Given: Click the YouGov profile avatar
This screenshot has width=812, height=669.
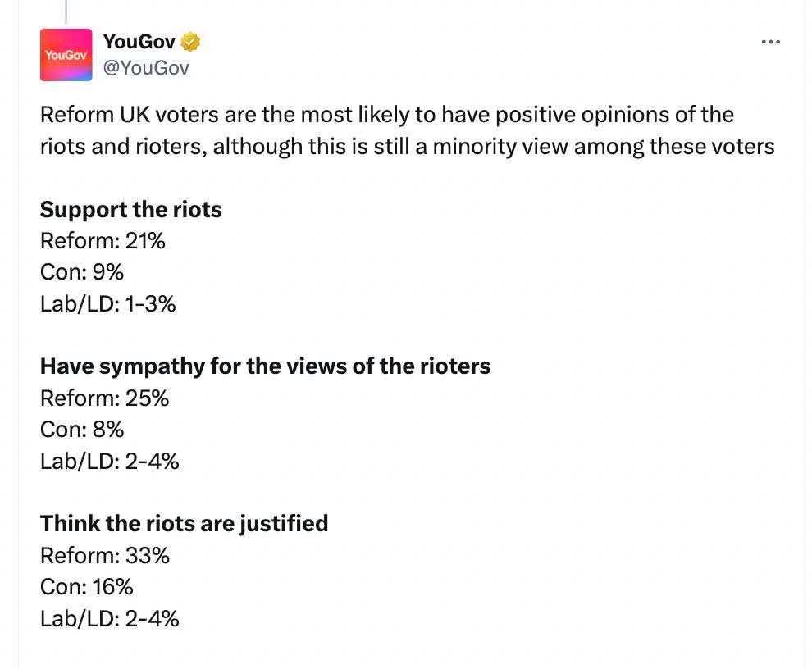Looking at the screenshot, I should pyautogui.click(x=66, y=55).
